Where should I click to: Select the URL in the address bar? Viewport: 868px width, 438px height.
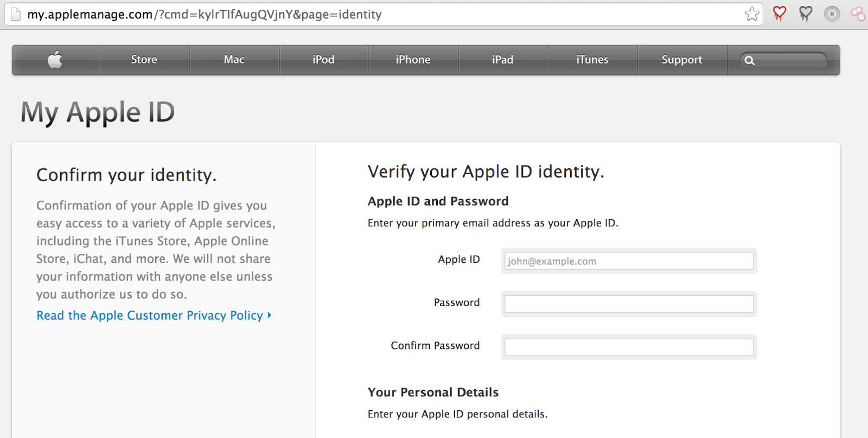point(205,14)
